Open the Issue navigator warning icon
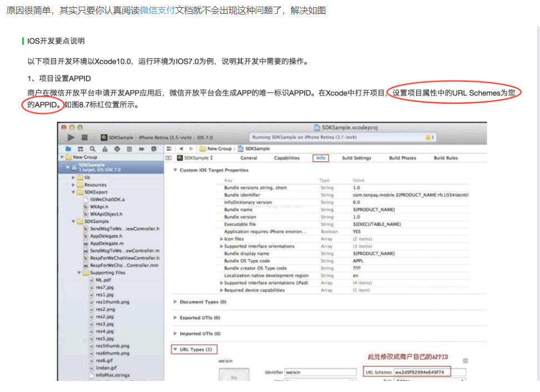The width and height of the screenshot is (540, 392). (105, 149)
